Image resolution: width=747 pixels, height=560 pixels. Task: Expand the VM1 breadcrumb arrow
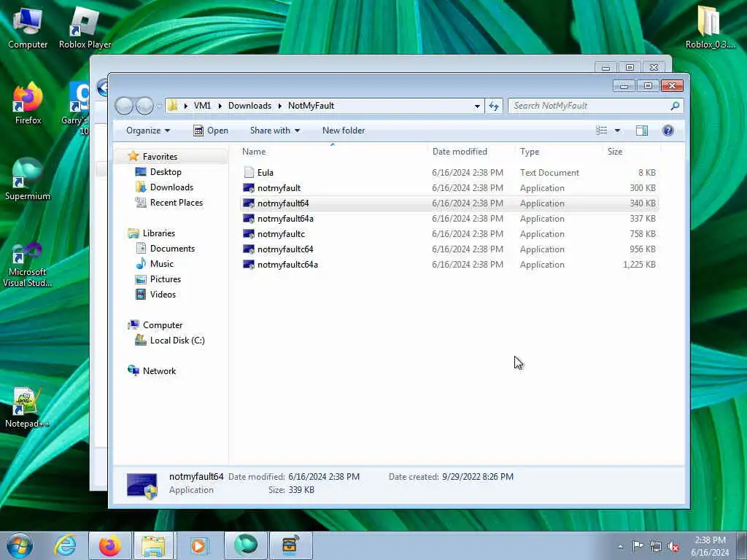220,106
